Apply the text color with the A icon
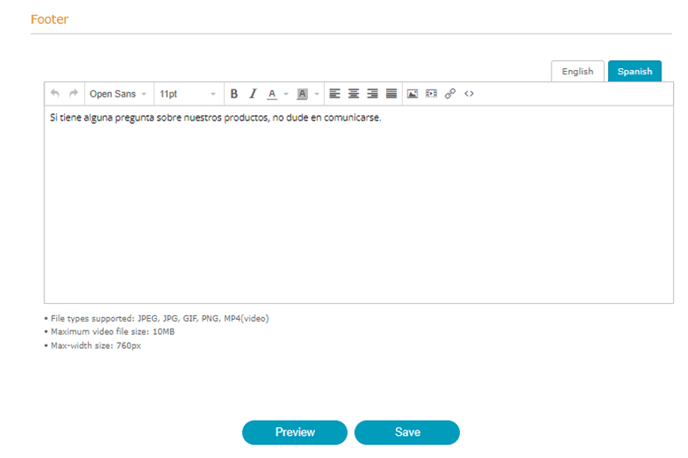Screen dimensions: 688x458 tap(272, 94)
